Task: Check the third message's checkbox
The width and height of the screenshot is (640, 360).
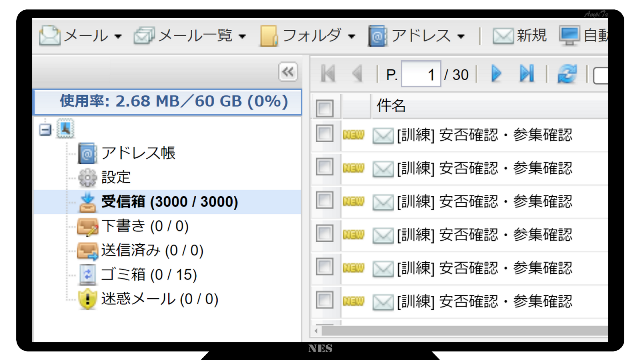Action: [x=324, y=200]
